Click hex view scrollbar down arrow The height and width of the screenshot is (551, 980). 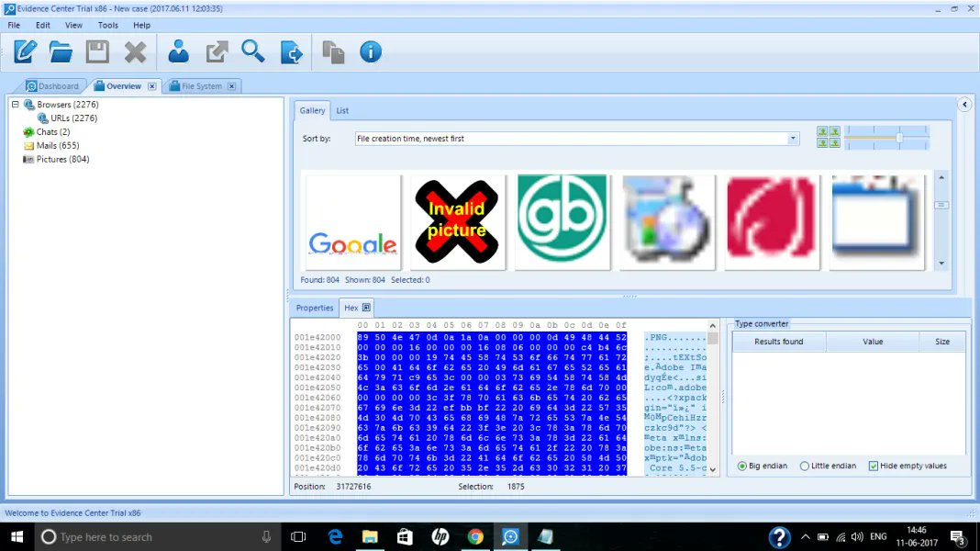click(712, 469)
